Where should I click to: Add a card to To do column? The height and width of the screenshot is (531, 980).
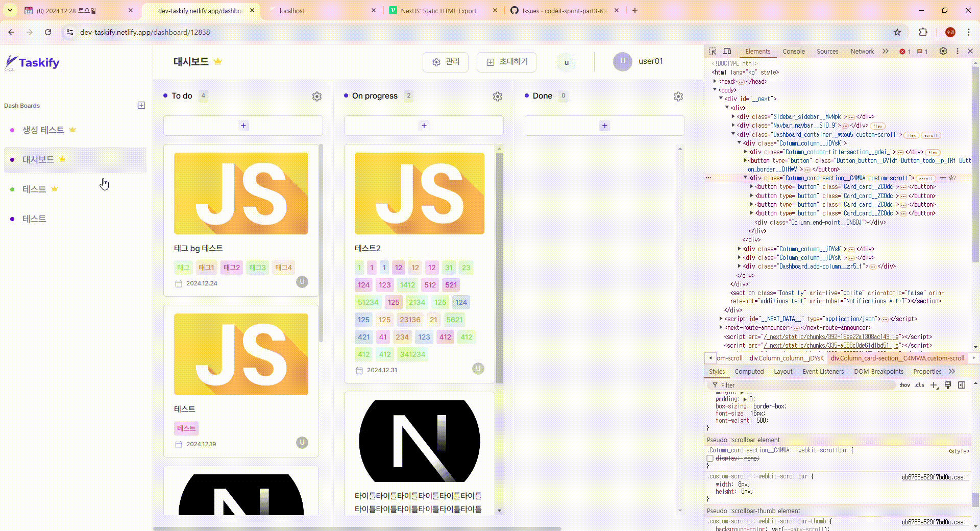(243, 126)
